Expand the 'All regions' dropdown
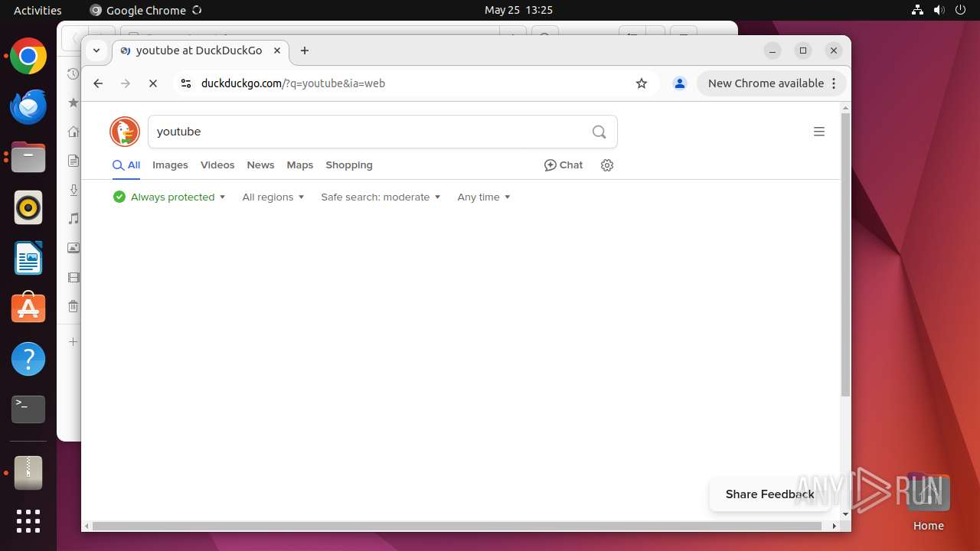980x551 pixels. 273,197
